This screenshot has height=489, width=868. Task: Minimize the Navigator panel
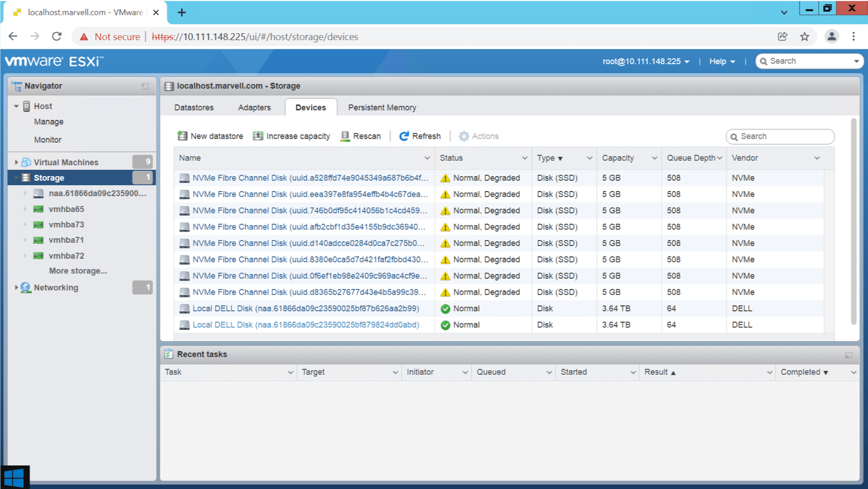[x=145, y=86]
